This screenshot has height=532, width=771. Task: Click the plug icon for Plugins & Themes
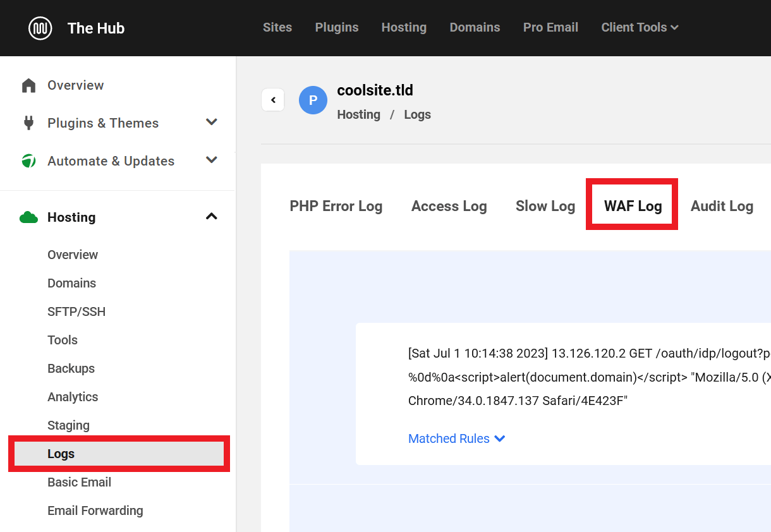coord(28,123)
